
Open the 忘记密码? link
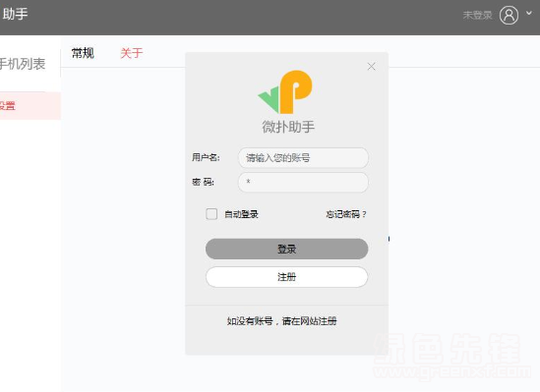point(346,214)
